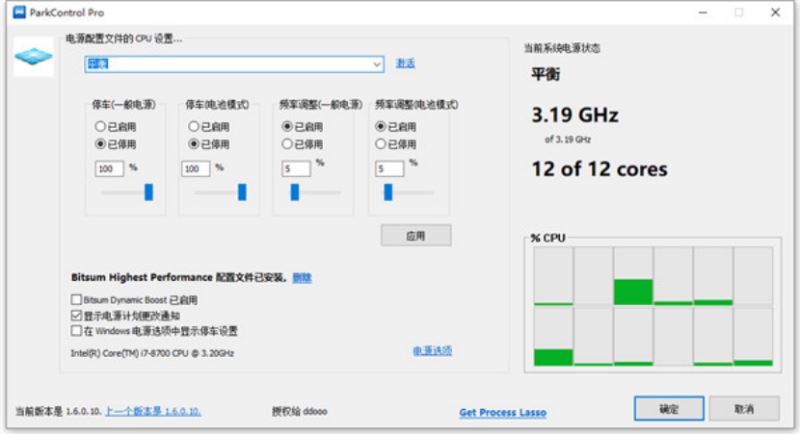The width and height of the screenshot is (800, 434).
Task: Click the percent field under 频率调整(电池模式)
Action: pos(390,169)
